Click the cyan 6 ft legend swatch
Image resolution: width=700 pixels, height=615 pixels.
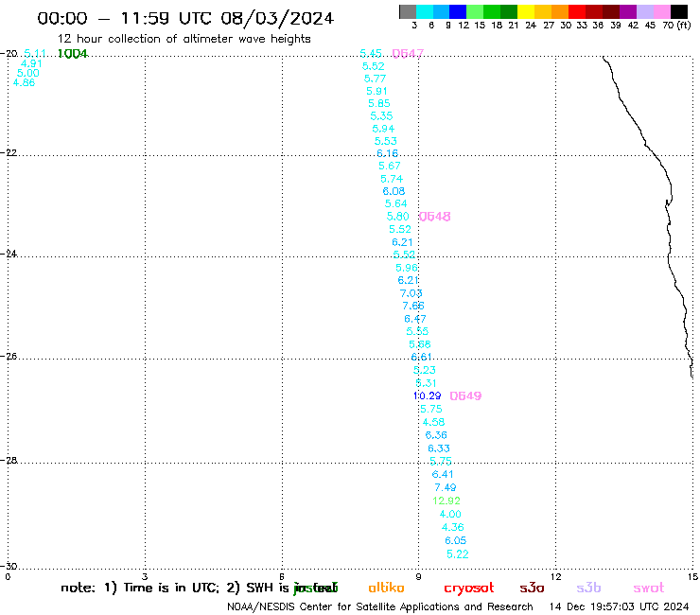tap(424, 11)
